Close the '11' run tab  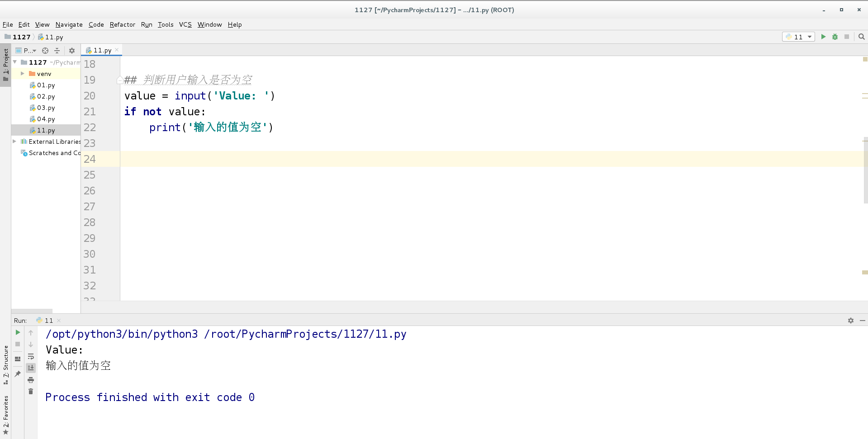[x=59, y=321]
